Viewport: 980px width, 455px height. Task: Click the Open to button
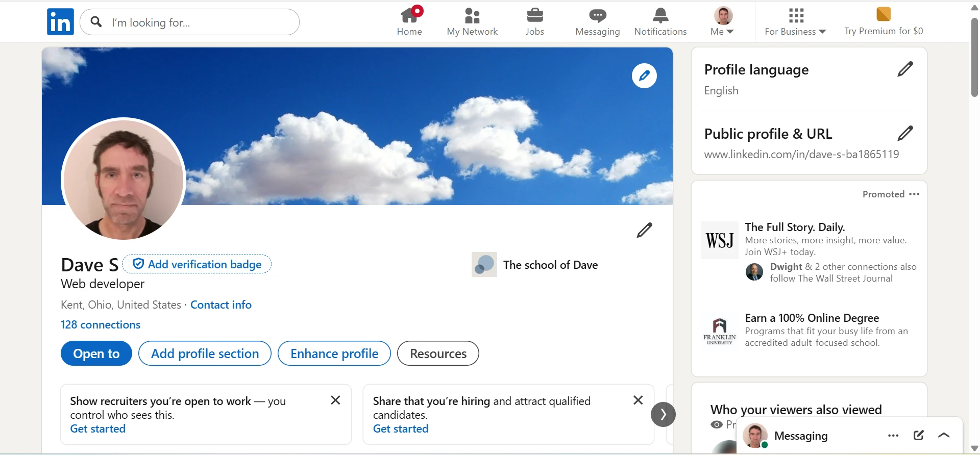coord(96,353)
